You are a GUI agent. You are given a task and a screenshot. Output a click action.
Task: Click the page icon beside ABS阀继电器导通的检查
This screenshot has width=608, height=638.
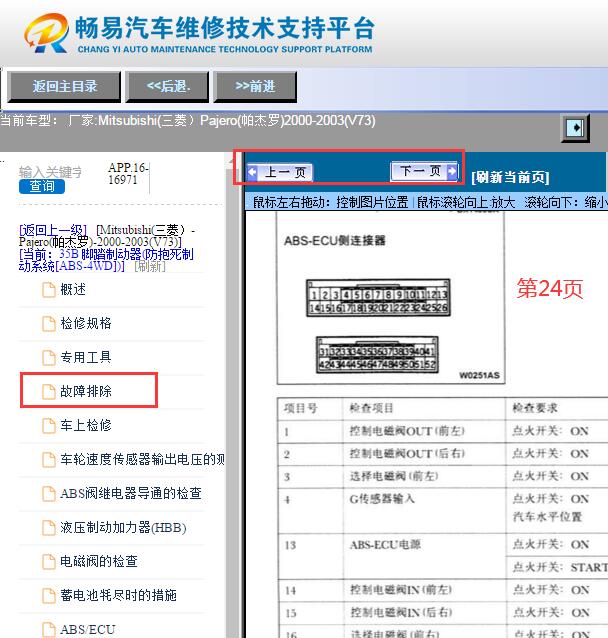pyautogui.click(x=49, y=494)
